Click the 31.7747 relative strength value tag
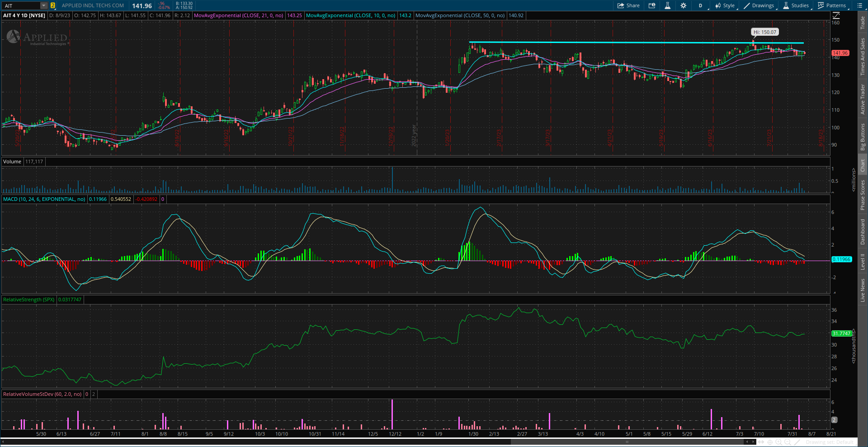868x447 pixels. [842, 333]
